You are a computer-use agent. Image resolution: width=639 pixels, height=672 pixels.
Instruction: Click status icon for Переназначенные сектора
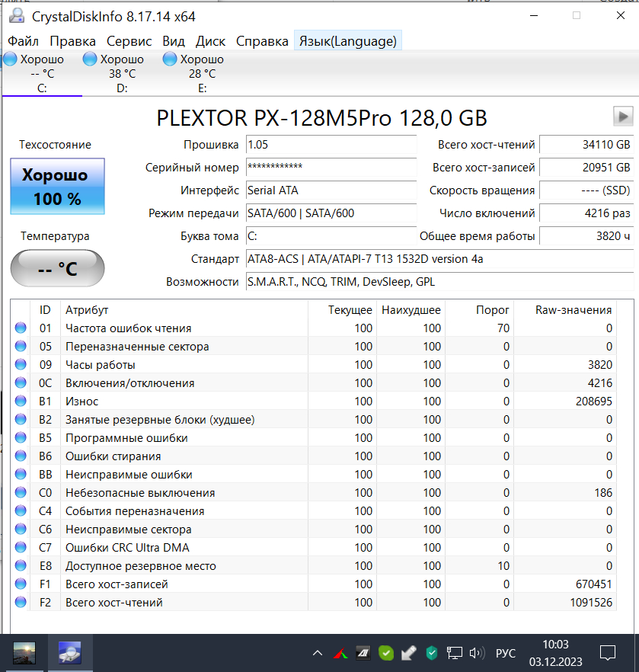pyautogui.click(x=21, y=346)
